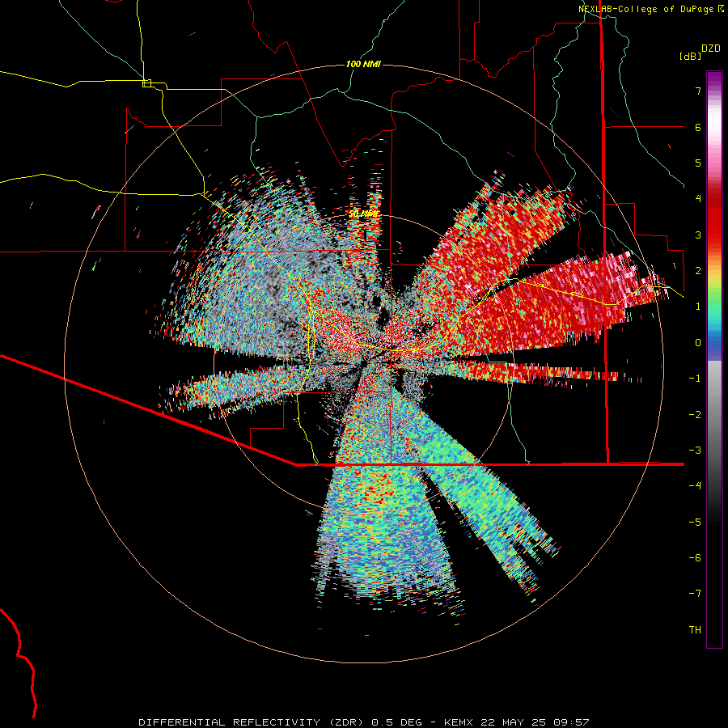Click the -7 value on color scale
The width and height of the screenshot is (728, 728).
695,594
